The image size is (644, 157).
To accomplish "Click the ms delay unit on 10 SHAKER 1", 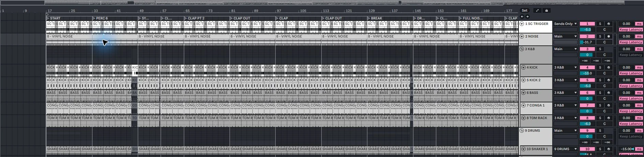I will point(639,149).
